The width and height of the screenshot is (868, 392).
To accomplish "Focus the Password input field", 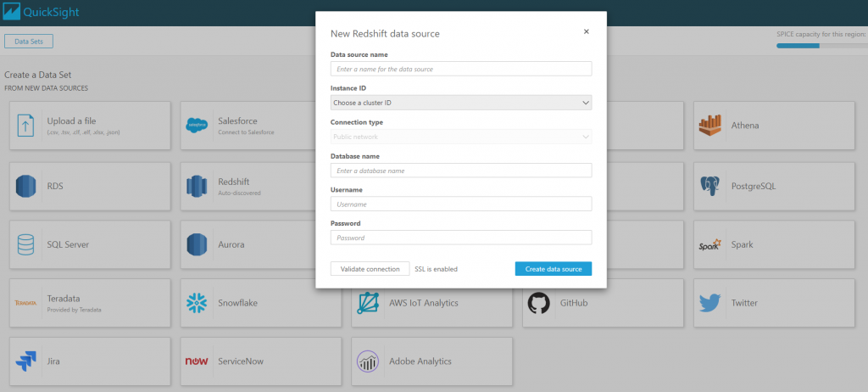I will coord(461,238).
